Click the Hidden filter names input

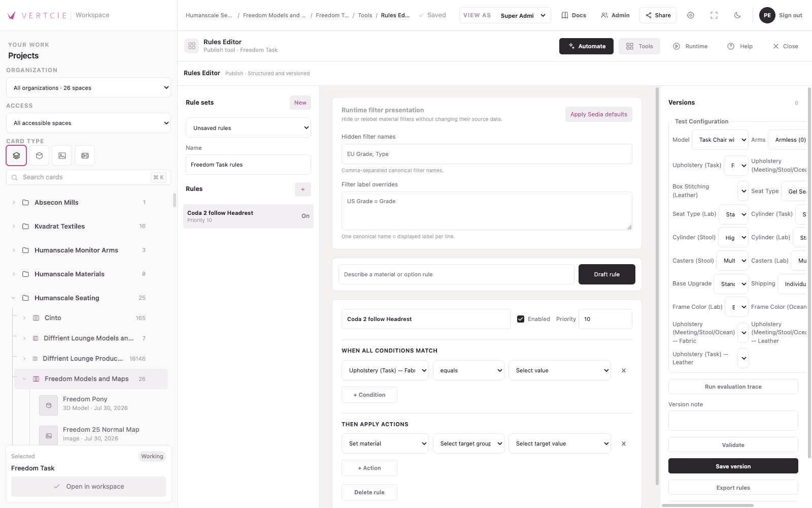point(487,154)
